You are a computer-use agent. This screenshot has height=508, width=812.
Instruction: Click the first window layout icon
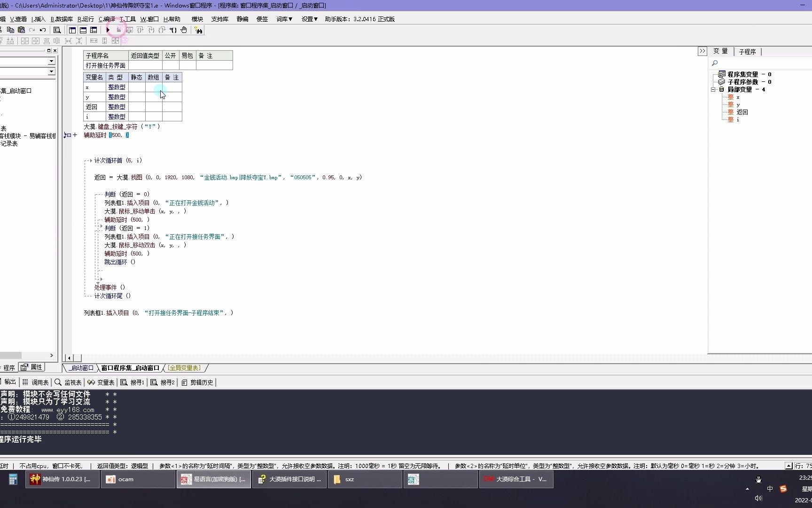(x=72, y=30)
